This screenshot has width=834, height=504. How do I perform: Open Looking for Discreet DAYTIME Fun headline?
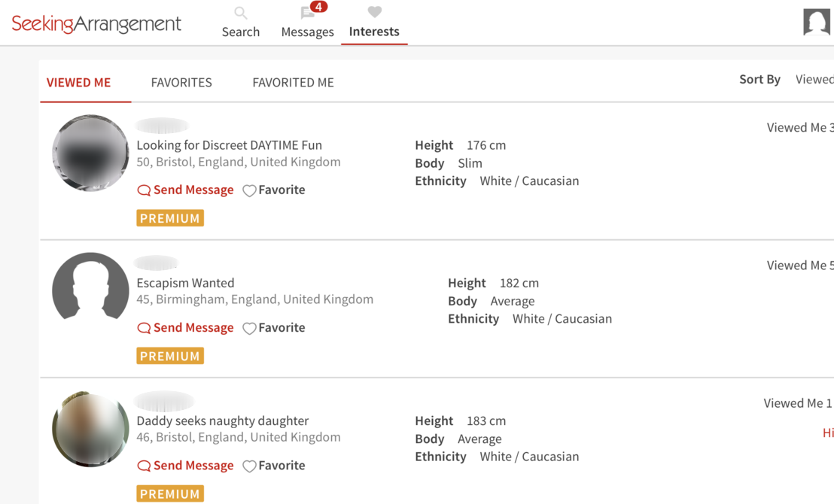click(229, 145)
